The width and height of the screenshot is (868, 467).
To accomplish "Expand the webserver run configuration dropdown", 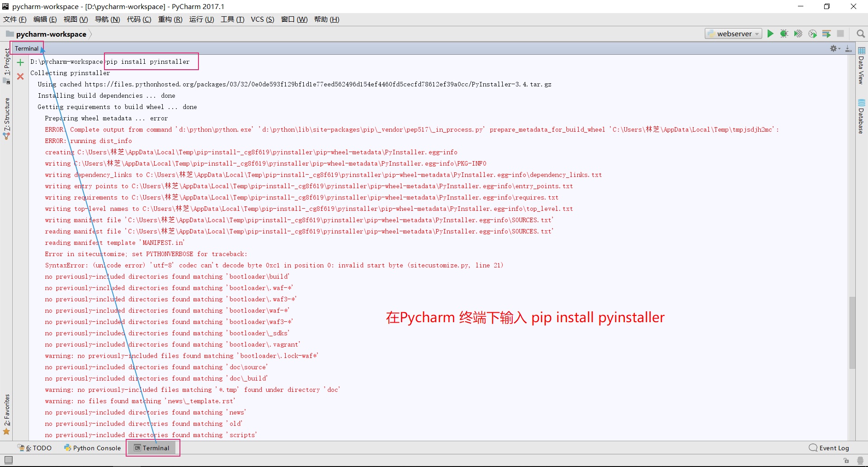I will 733,33.
